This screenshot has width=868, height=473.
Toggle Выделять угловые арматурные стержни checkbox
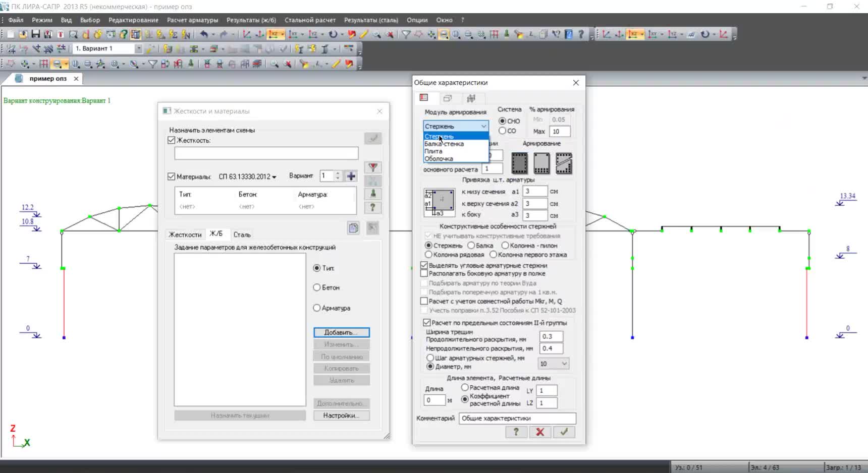coord(424,265)
